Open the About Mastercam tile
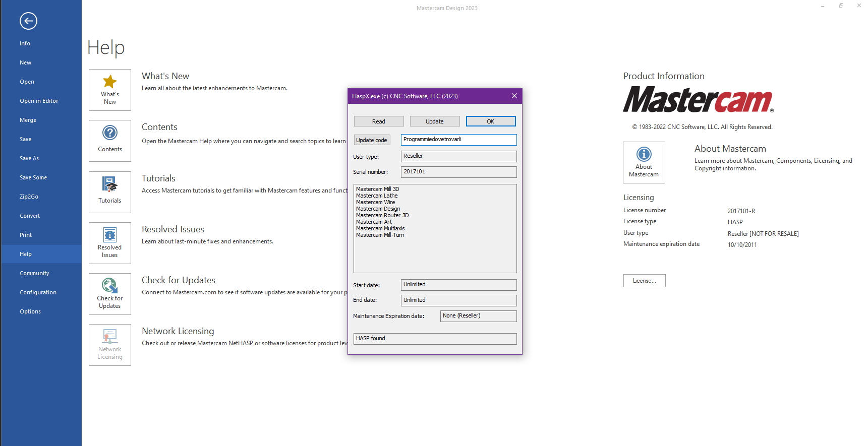 pos(644,162)
